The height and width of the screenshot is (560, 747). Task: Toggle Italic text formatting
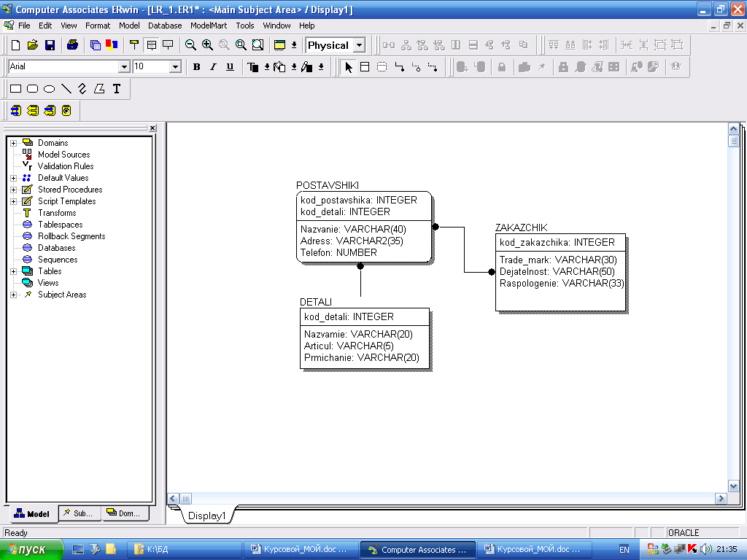[x=213, y=67]
